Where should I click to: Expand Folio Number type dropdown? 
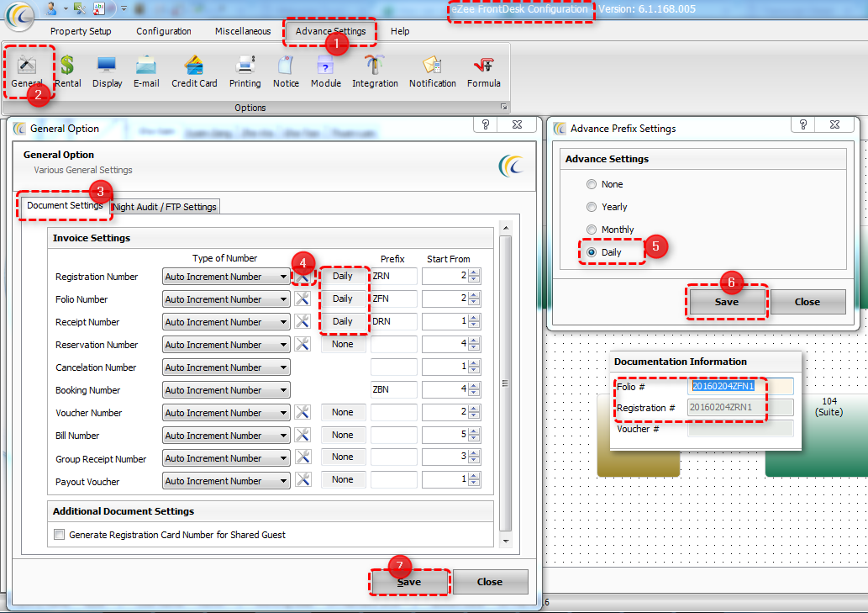click(x=283, y=299)
